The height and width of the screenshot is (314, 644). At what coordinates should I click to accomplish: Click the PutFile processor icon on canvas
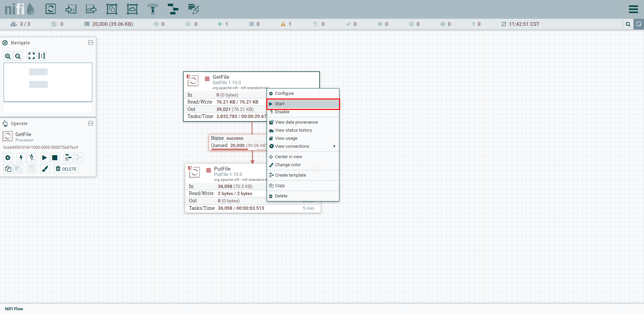(194, 172)
